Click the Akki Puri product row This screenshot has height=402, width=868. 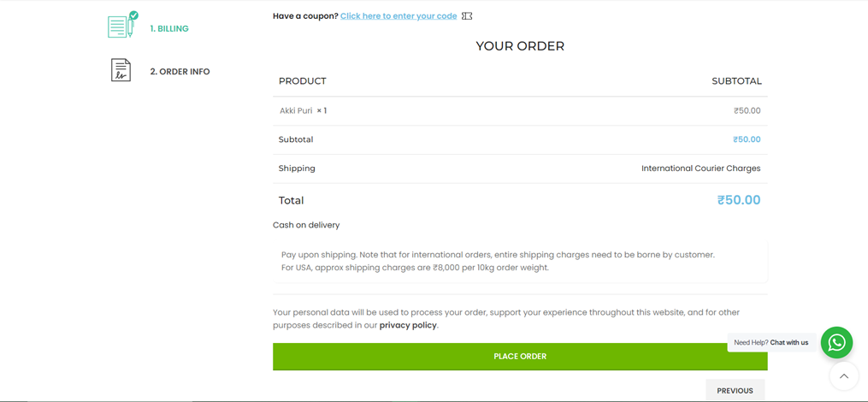[x=520, y=110]
